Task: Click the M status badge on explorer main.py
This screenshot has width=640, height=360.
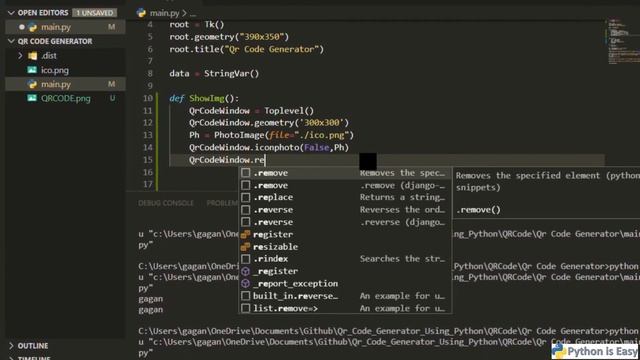Action: pos(111,84)
